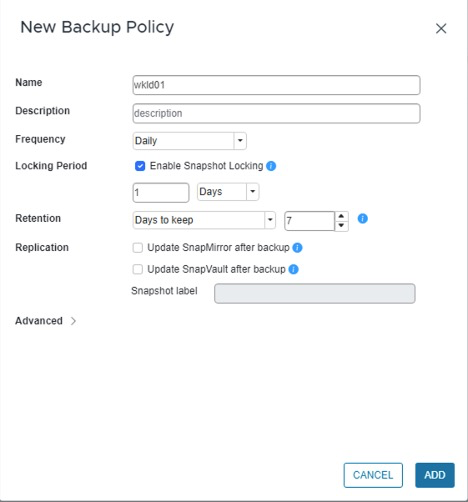Click the Retention info icon
This screenshot has height=502, width=468.
click(362, 219)
